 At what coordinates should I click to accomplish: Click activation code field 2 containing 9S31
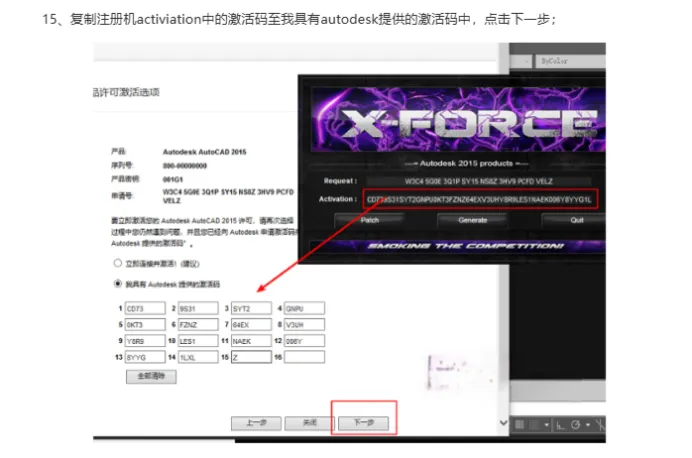point(198,308)
